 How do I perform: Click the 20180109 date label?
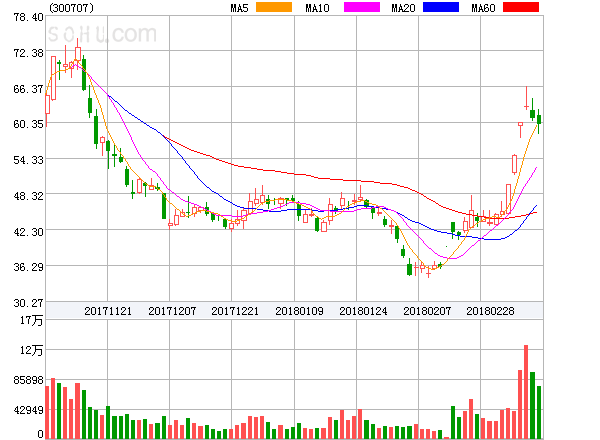coord(299,311)
